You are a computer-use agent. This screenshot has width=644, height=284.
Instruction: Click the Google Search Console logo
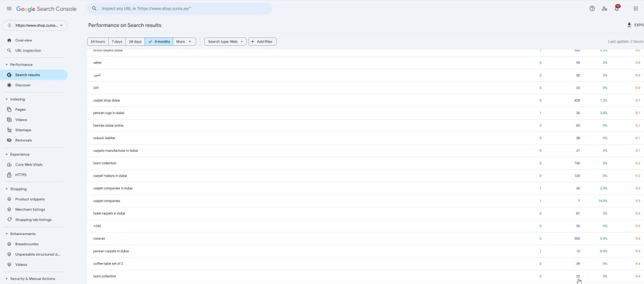tap(46, 8)
